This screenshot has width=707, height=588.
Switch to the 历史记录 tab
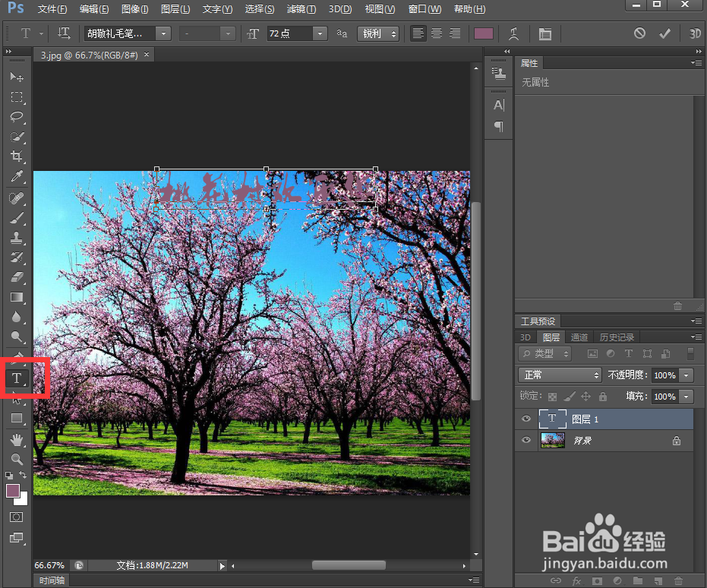pos(617,337)
